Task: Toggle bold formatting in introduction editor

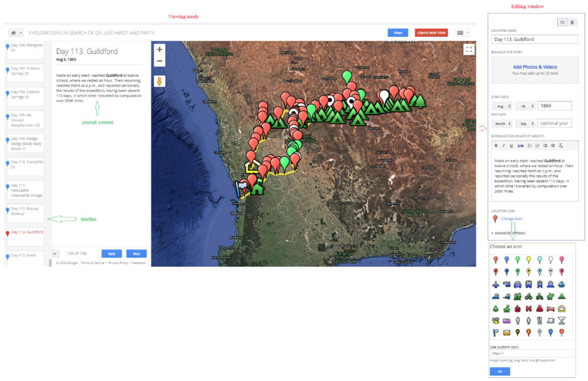Action: [x=496, y=146]
